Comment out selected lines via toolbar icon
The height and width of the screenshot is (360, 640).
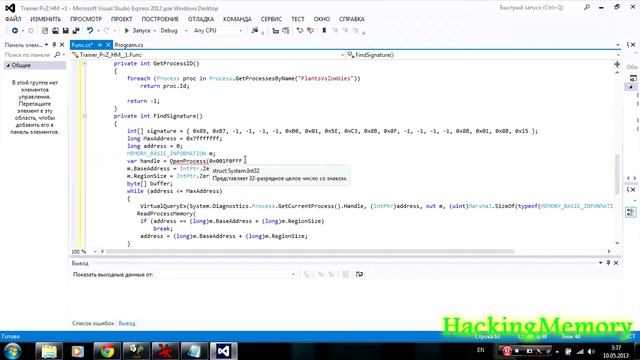(x=300, y=31)
